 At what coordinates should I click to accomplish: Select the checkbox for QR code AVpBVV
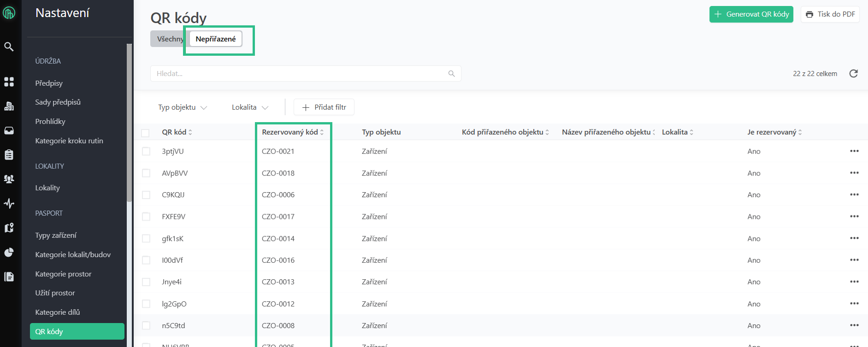click(146, 173)
